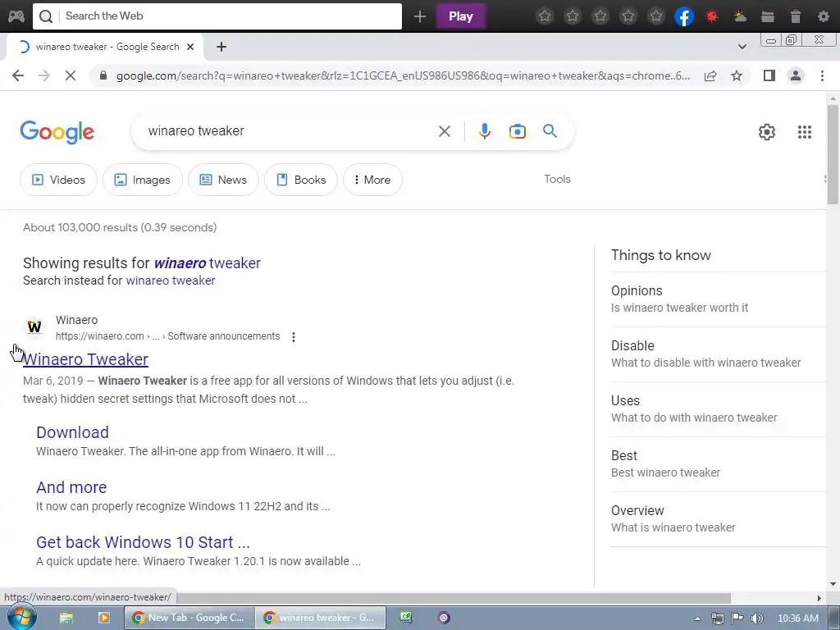Viewport: 840px width, 630px height.
Task: Stop loading the page
Action: tap(71, 75)
